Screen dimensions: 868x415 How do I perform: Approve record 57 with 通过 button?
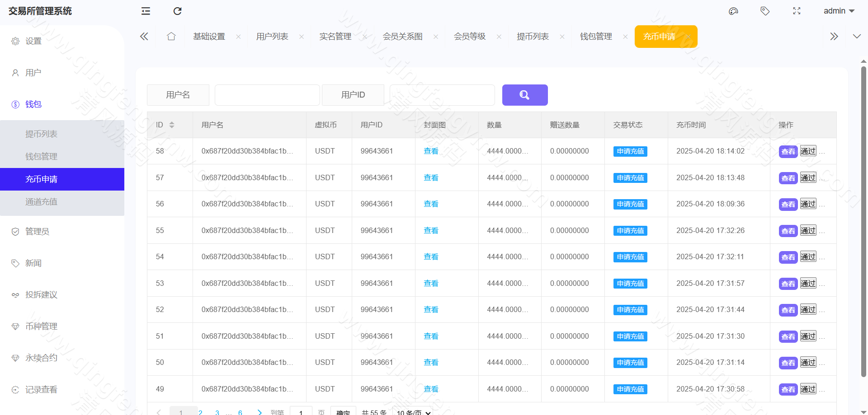pos(808,177)
